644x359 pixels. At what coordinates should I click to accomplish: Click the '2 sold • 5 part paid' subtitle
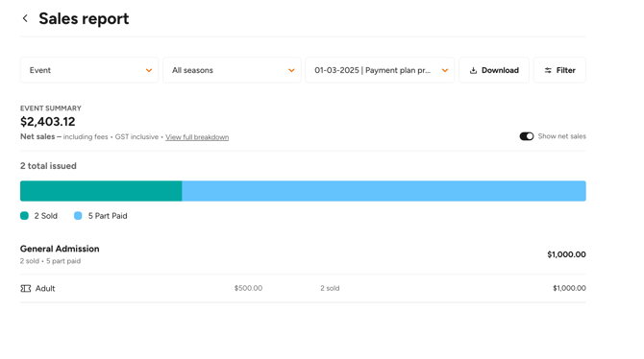(x=50, y=261)
